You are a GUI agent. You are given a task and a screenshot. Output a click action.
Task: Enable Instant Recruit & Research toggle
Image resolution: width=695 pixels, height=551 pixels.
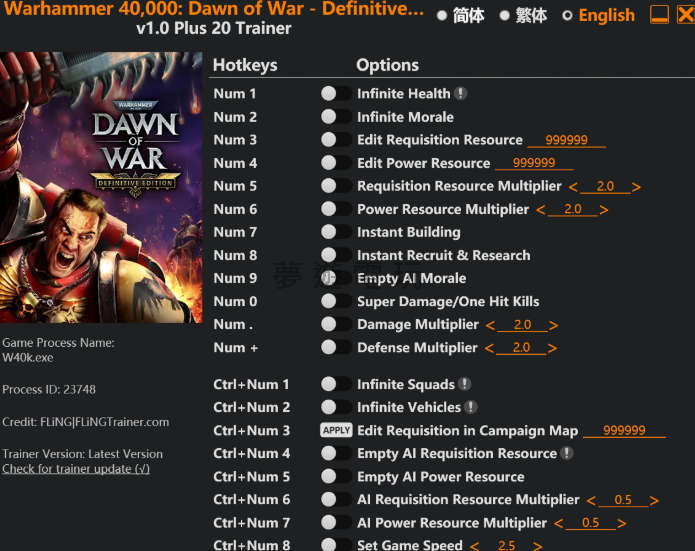(x=336, y=255)
